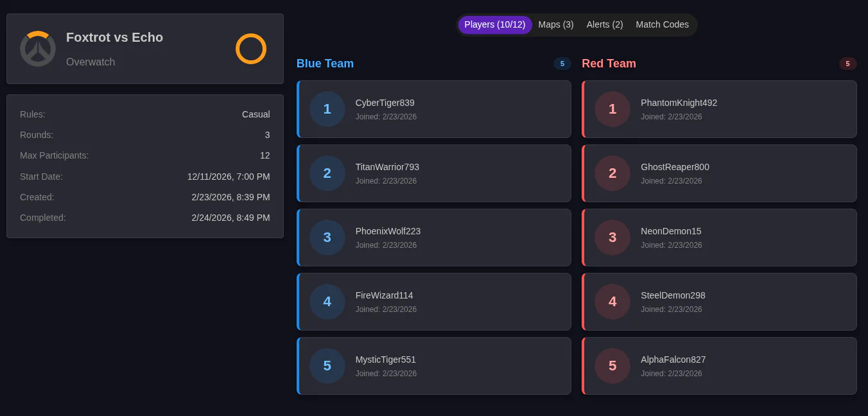
Task: Select player CyberTiger839 name
Action: tap(385, 103)
